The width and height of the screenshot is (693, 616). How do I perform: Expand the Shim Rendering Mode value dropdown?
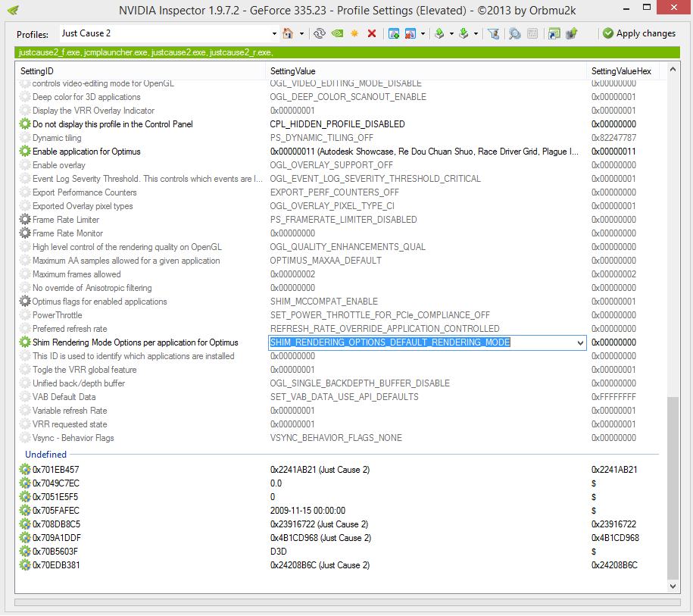pyautogui.click(x=580, y=342)
